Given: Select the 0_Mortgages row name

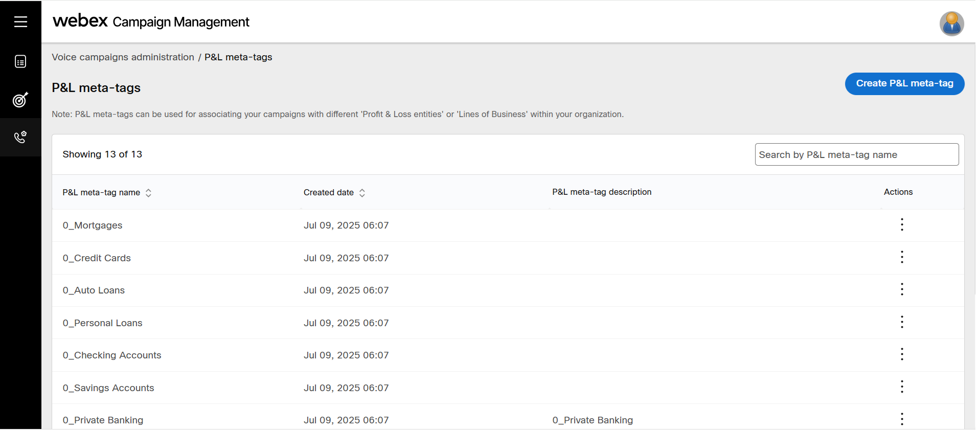Looking at the screenshot, I should pyautogui.click(x=93, y=225).
